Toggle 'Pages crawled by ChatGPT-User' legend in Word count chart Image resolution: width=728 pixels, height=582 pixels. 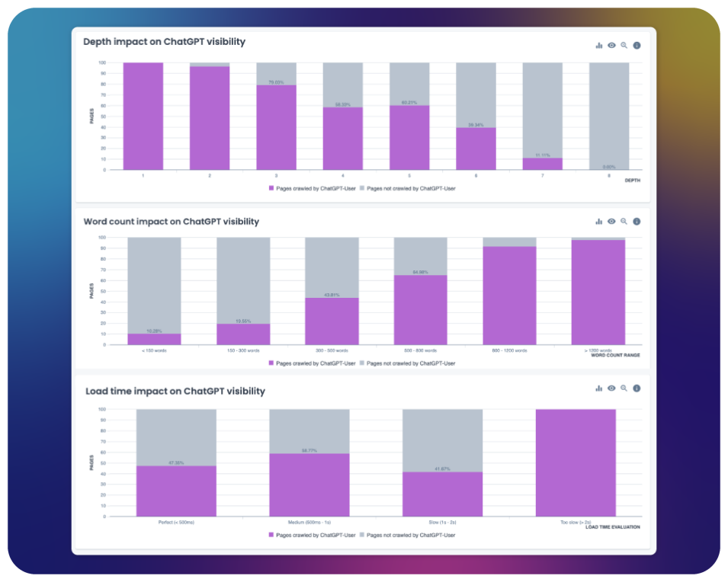coord(313,363)
